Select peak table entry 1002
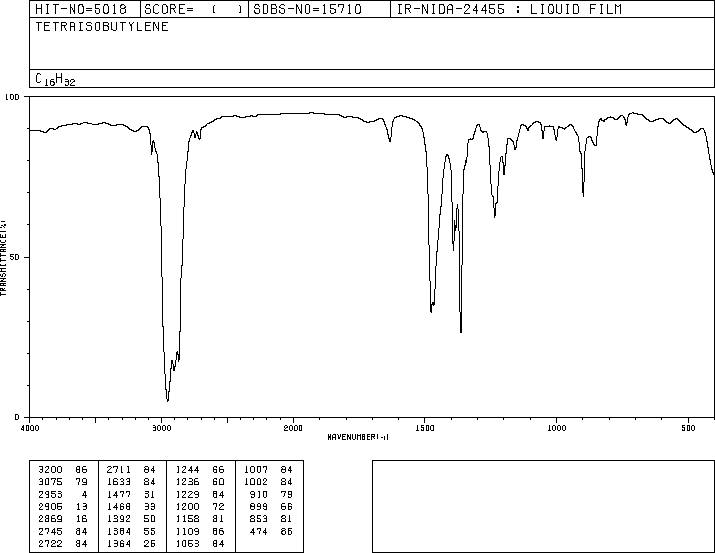This screenshot has height=553, width=715. coord(256,482)
